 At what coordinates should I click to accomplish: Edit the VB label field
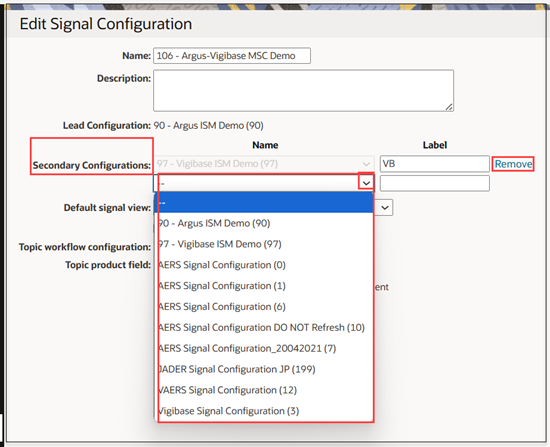(435, 164)
